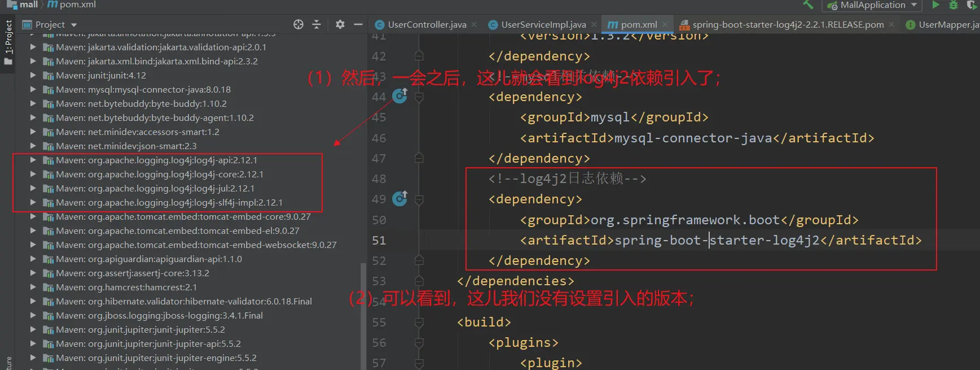980x370 pixels.
Task: Select the pom.xml editor tab
Action: tap(639, 24)
